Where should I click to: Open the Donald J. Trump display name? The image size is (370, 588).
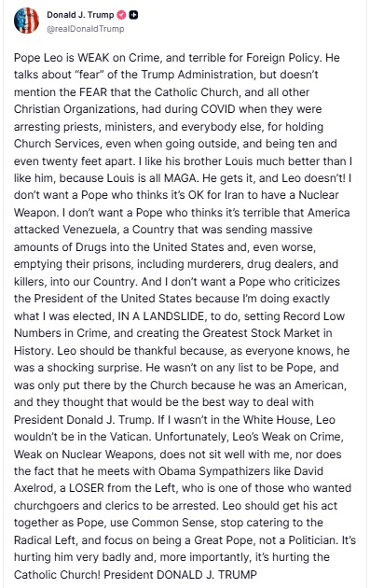click(80, 15)
